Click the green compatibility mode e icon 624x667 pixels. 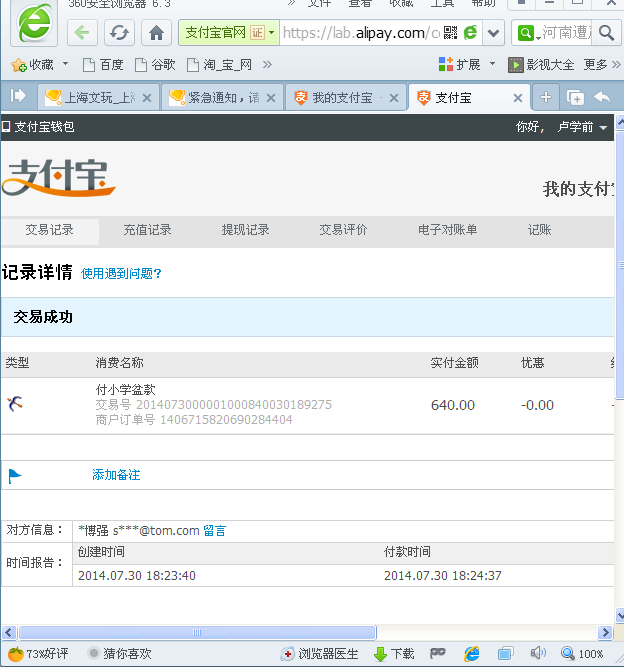pos(470,32)
